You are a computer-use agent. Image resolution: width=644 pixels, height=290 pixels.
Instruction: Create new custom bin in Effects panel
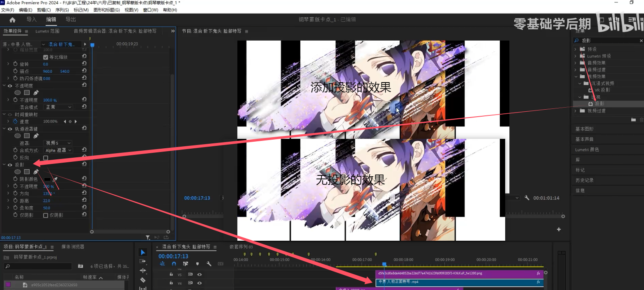[x=633, y=120]
